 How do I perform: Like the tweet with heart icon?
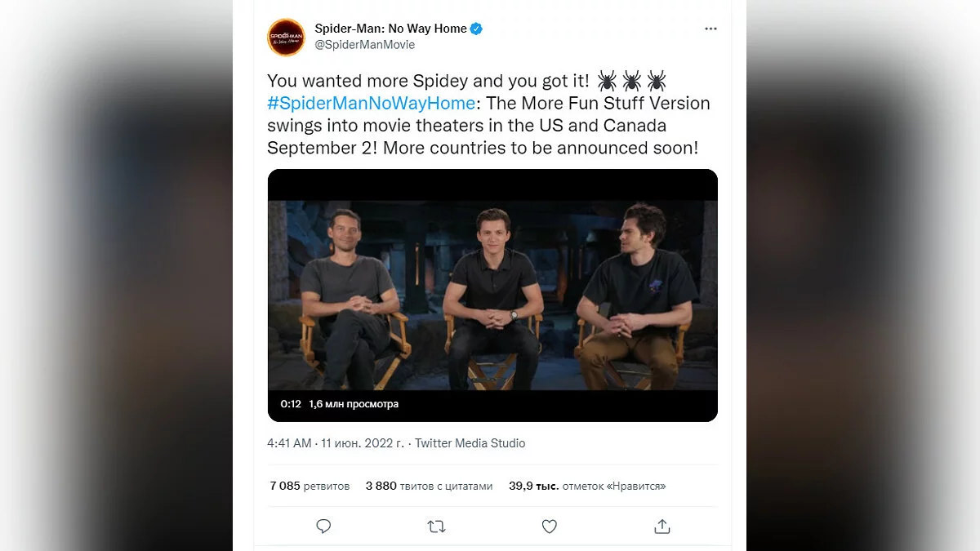pyautogui.click(x=550, y=527)
